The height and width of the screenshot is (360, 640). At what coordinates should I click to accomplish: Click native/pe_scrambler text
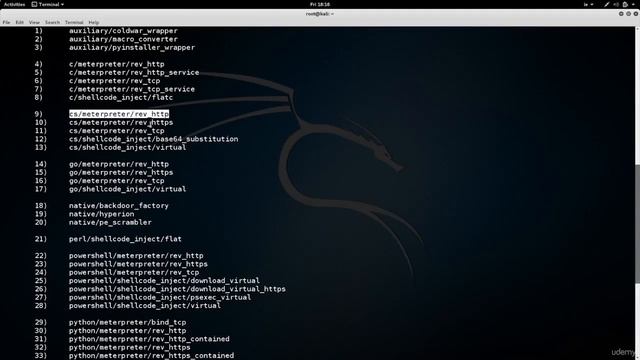tap(110, 222)
